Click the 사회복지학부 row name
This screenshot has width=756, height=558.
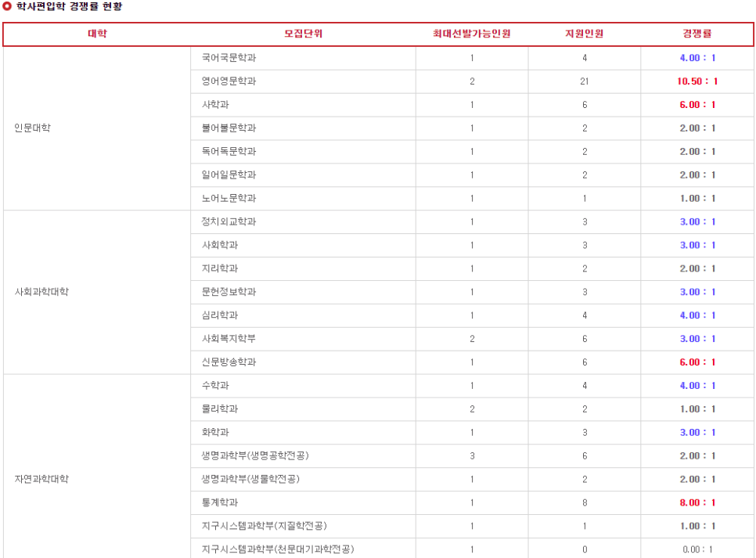(x=229, y=339)
